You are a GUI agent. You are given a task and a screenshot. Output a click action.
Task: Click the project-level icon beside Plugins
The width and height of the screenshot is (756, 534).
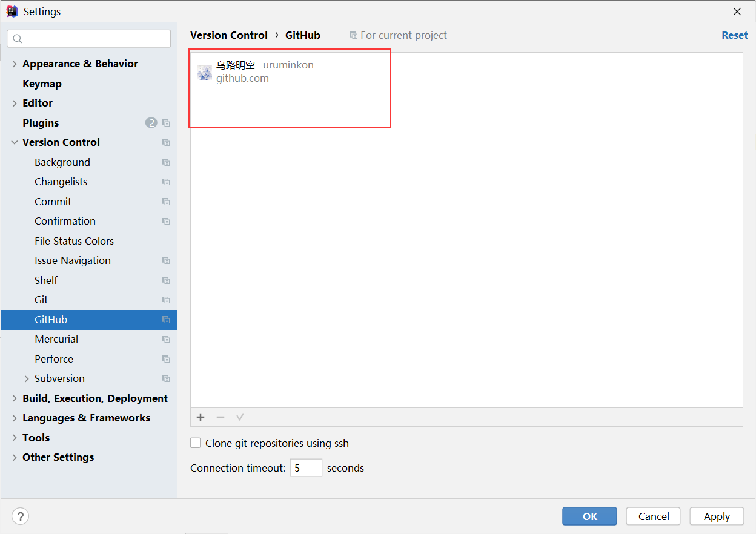click(x=166, y=123)
